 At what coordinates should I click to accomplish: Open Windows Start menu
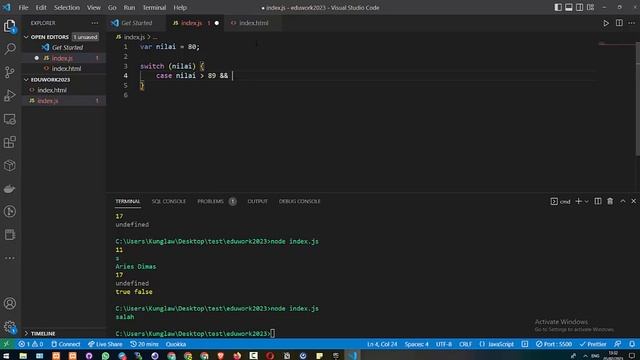[x=6, y=356]
